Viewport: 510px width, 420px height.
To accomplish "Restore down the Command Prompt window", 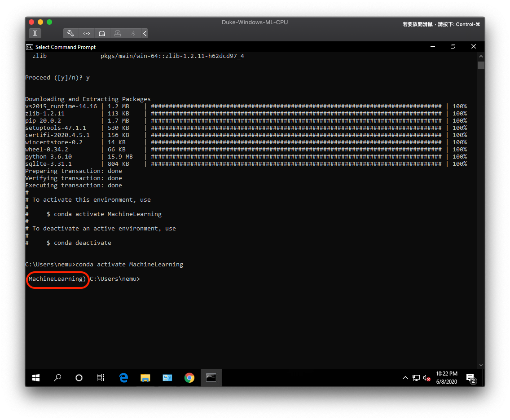I will click(x=453, y=46).
